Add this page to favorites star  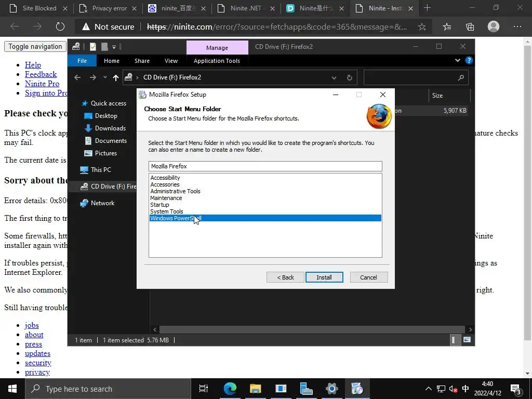422,27
